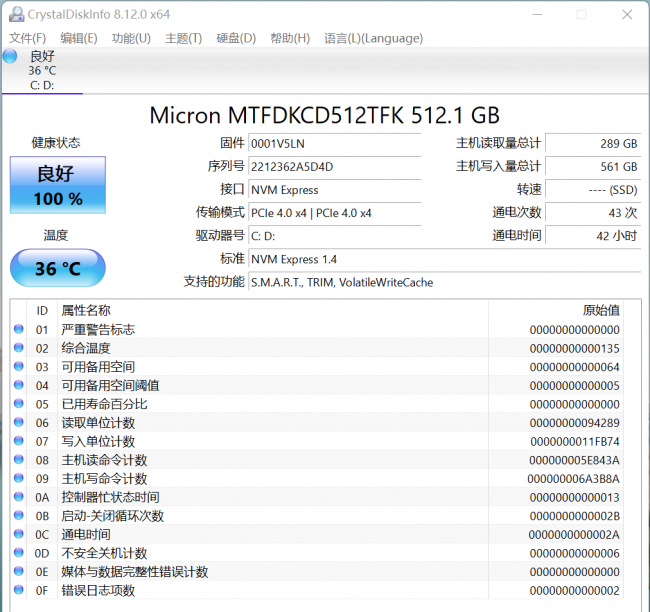Select the 已用寿命百分比 attribute row
The image size is (650, 612).
click(x=317, y=404)
